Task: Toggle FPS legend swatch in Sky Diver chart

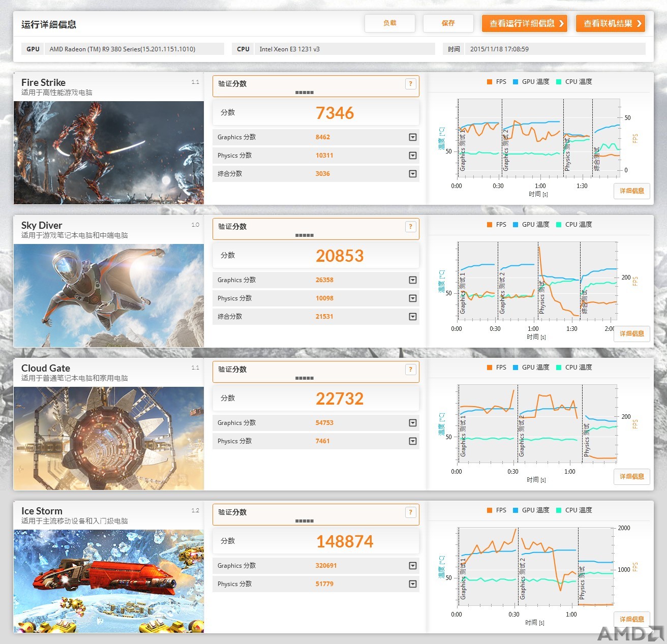Action: (489, 225)
